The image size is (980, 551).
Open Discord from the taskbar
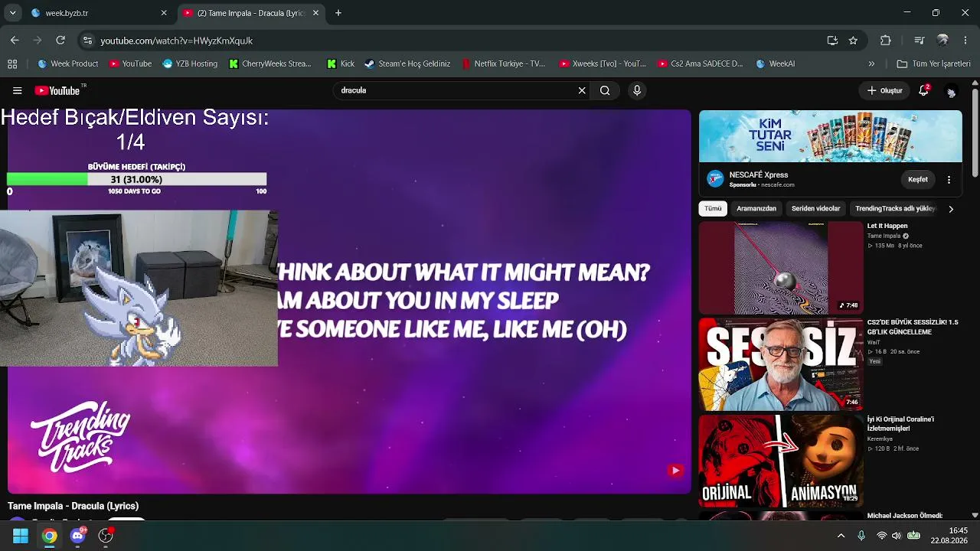[x=77, y=536]
